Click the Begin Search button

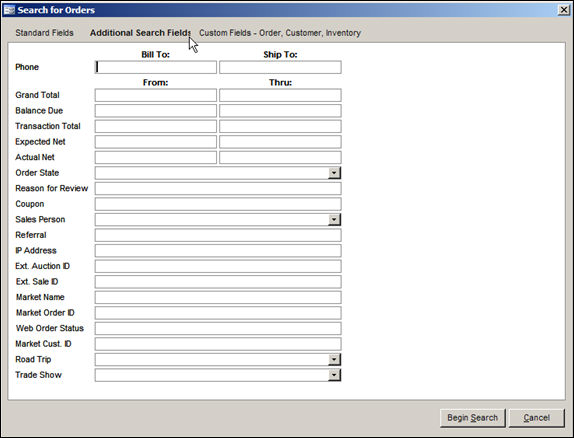[473, 418]
